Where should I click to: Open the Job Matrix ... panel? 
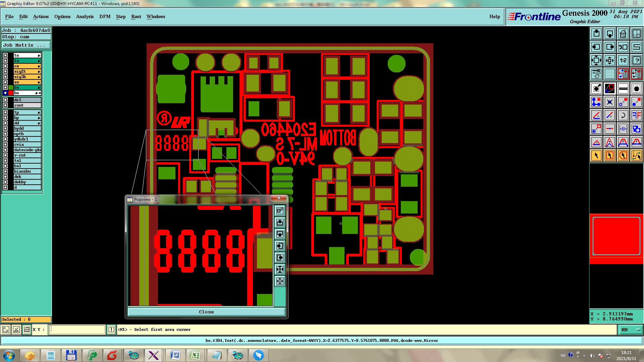[26, 45]
